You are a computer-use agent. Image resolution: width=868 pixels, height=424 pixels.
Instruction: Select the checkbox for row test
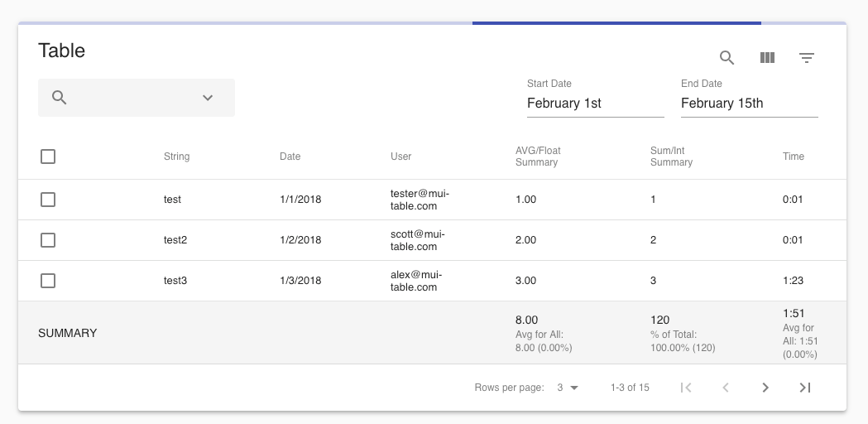48,200
